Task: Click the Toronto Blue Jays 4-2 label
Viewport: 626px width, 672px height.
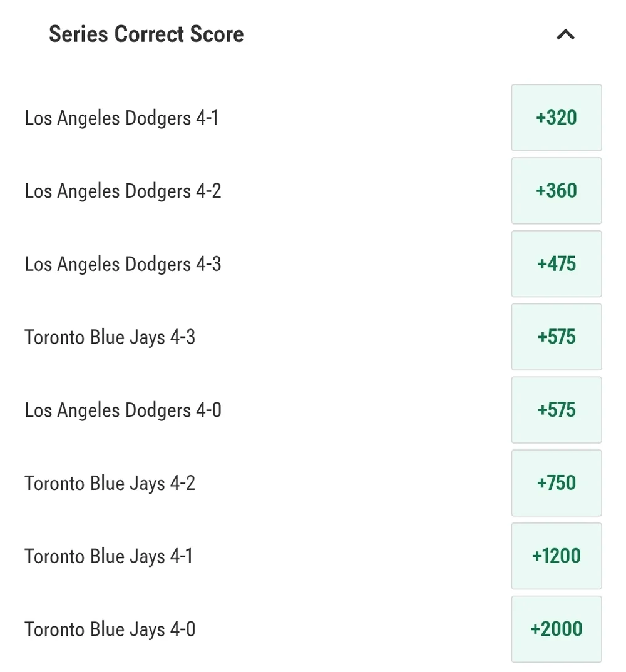Action: tap(110, 483)
